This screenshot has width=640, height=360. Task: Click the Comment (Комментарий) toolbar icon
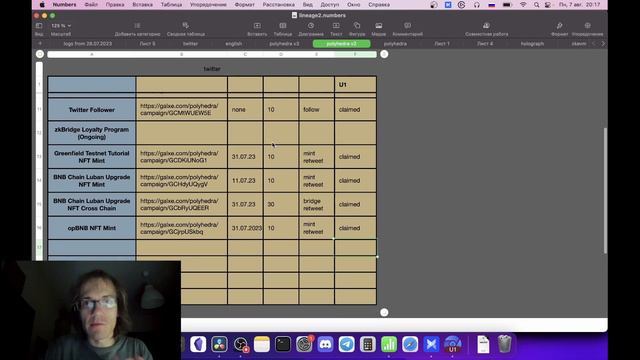407,26
